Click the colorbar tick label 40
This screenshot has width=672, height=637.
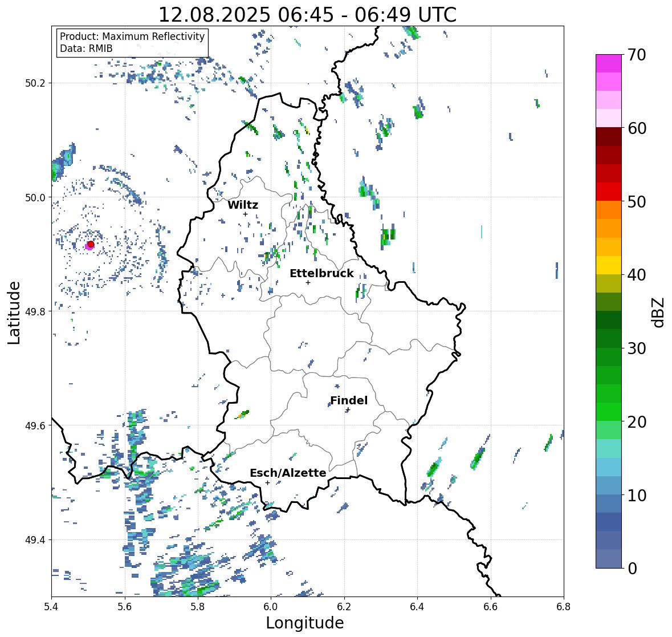click(x=637, y=275)
